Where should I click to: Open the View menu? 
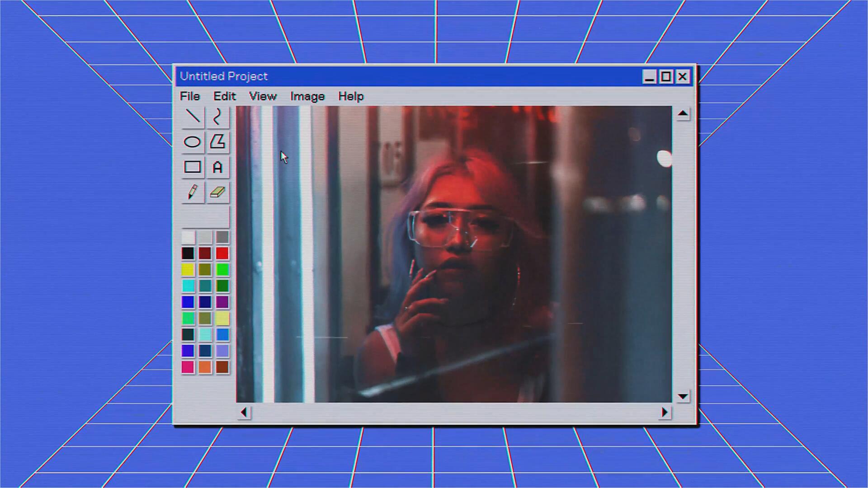263,96
